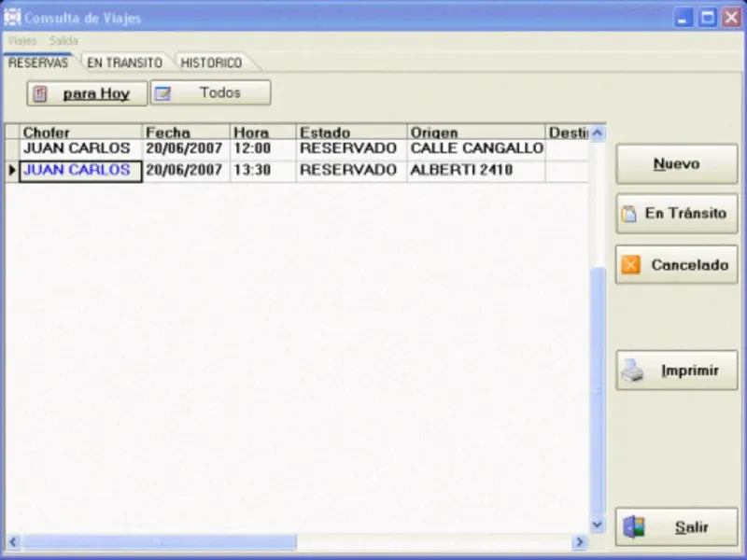Image resolution: width=747 pixels, height=560 pixels.
Task: Select the highlighted JUAN CARLOS cell in blue
Action: point(80,171)
